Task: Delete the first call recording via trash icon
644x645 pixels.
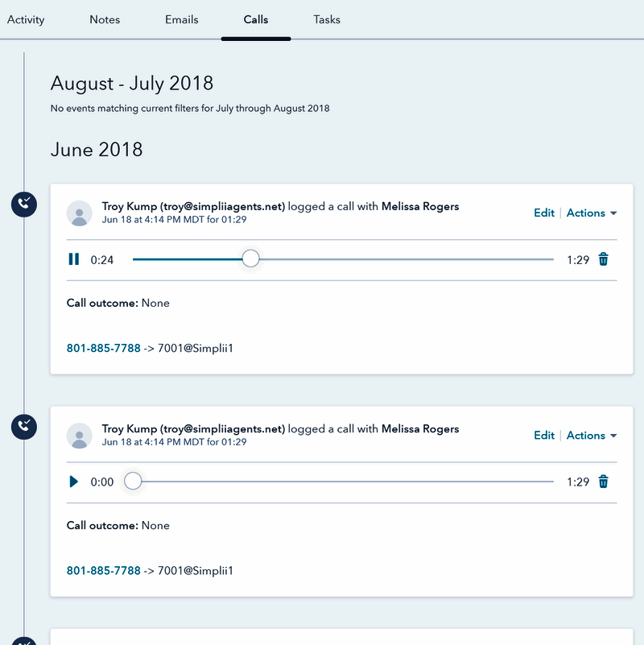Action: tap(603, 258)
